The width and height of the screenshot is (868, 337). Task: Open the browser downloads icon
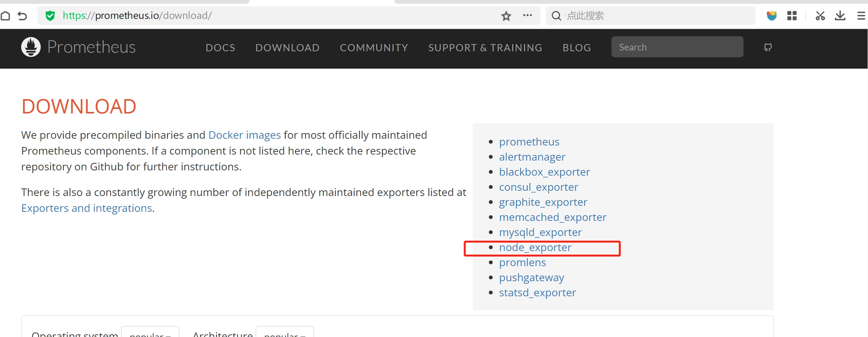coord(840,16)
